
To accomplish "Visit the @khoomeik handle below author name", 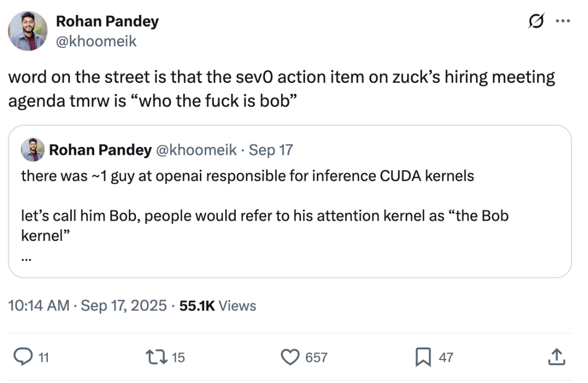I will coord(96,41).
